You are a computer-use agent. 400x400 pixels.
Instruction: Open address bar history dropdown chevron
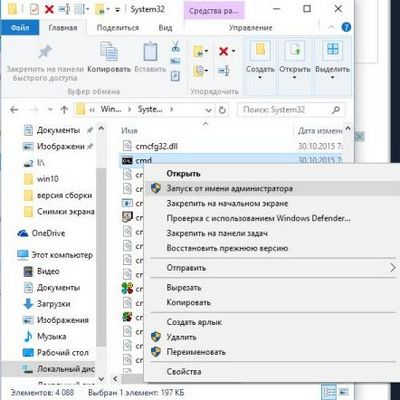point(209,110)
